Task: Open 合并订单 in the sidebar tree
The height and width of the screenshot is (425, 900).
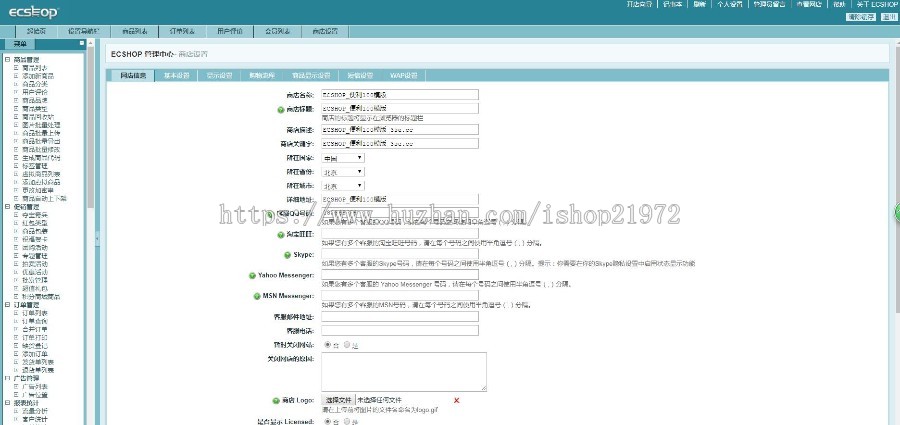Action: (34, 330)
